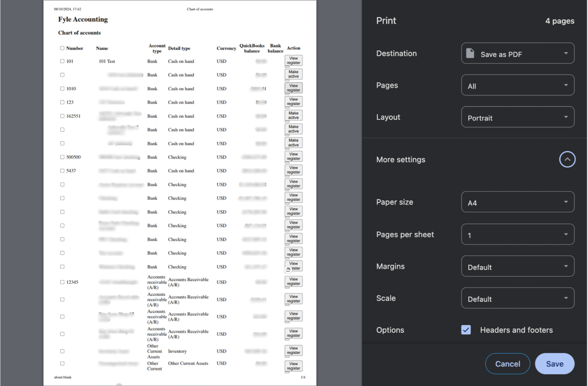Click View register for account 12345
The image size is (588, 386).
tap(294, 281)
